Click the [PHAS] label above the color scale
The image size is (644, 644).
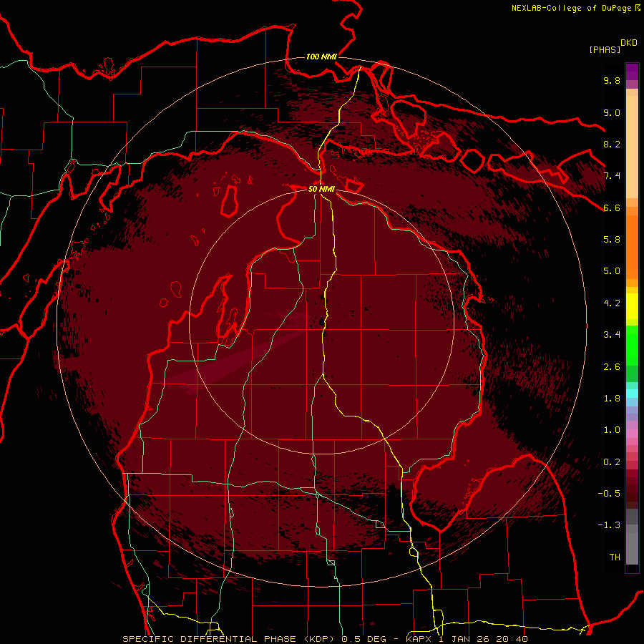coord(605,49)
